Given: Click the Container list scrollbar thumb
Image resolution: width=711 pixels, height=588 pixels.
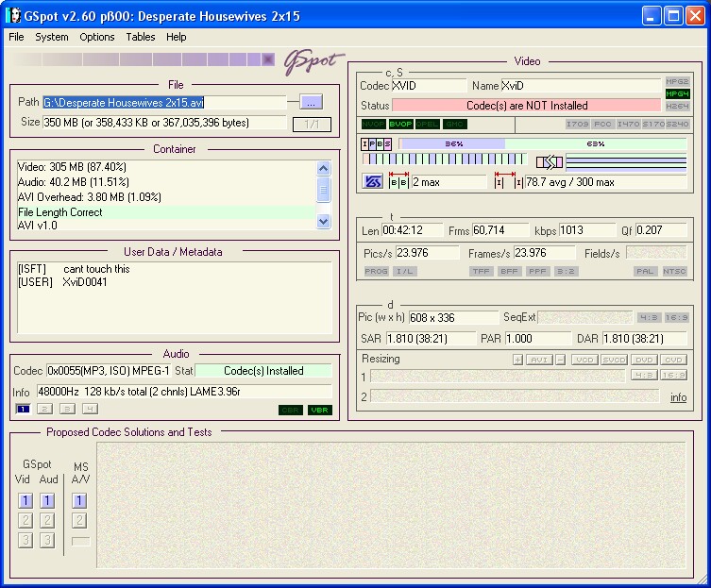Looking at the screenshot, I should 323,190.
